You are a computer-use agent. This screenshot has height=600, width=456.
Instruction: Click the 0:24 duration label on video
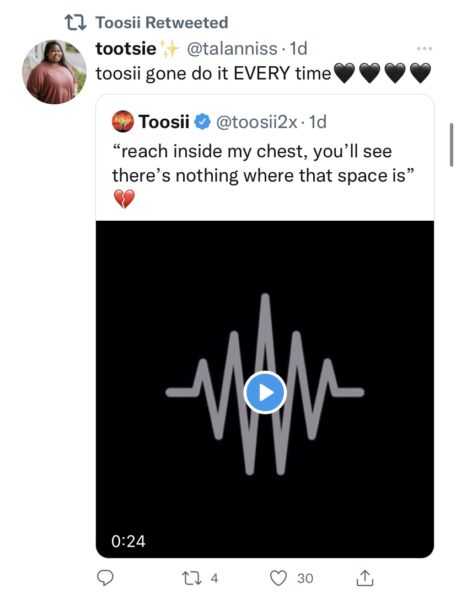(x=128, y=541)
